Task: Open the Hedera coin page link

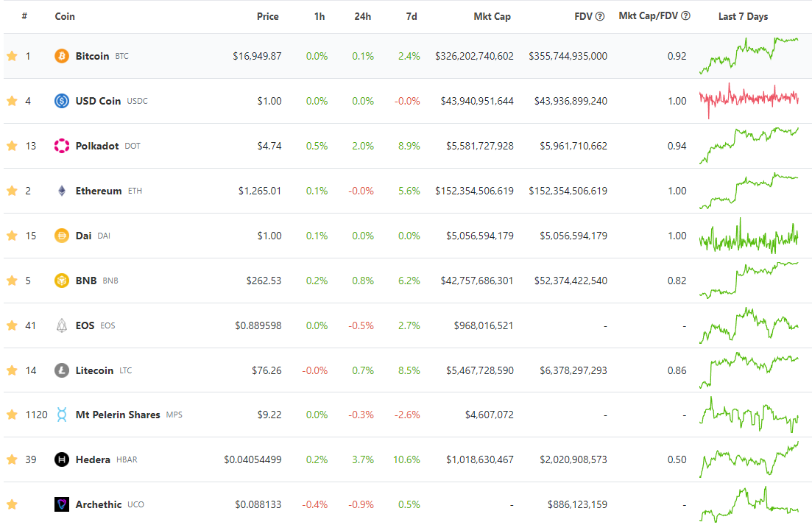Action: (93, 459)
